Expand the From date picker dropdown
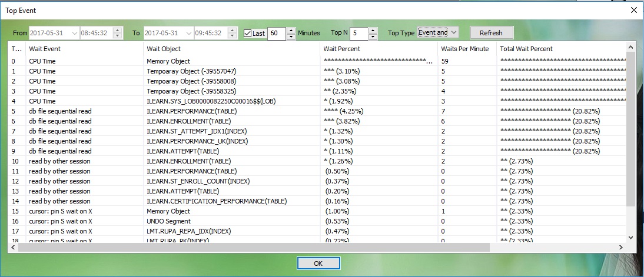644x277 pixels. [74, 34]
